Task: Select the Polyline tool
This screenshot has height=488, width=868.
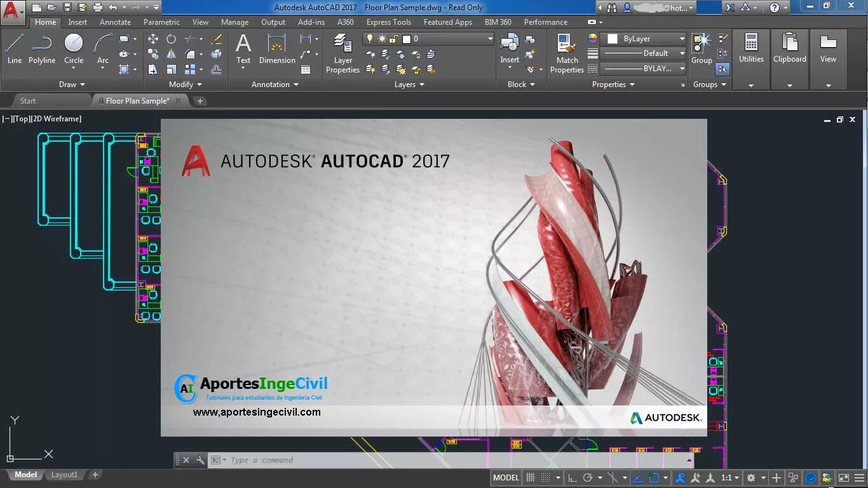Action: coord(42,48)
